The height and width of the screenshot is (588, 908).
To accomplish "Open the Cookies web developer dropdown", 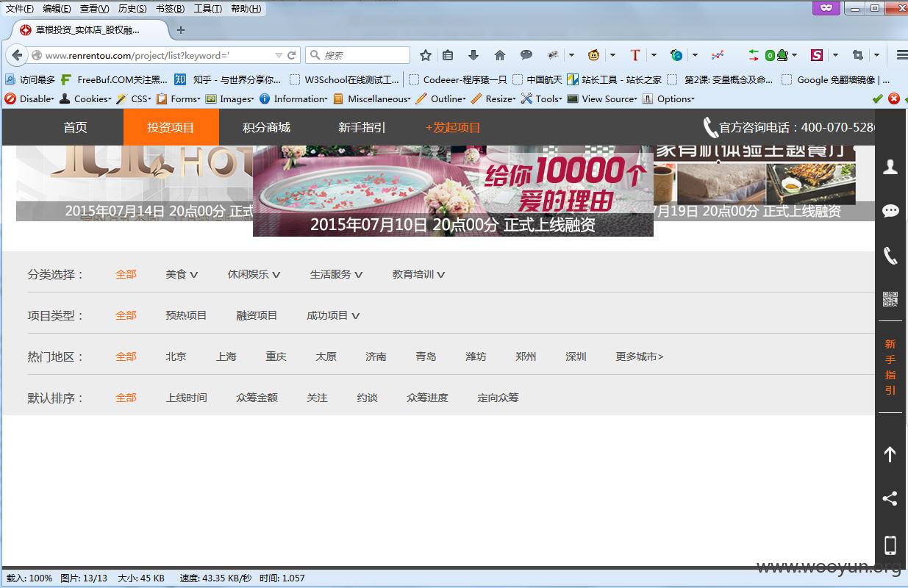I will coord(86,98).
